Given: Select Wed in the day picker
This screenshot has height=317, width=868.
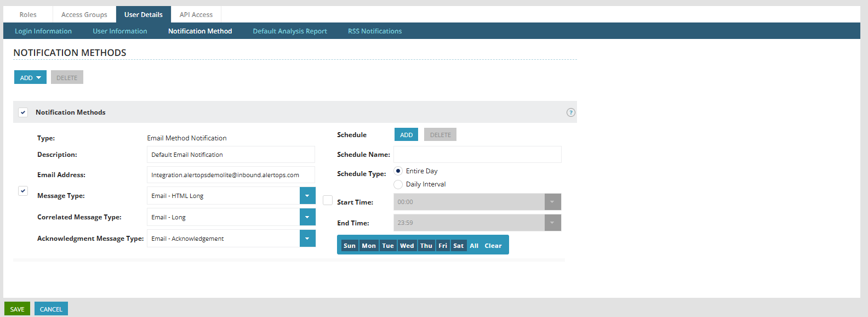Looking at the screenshot, I should (407, 246).
